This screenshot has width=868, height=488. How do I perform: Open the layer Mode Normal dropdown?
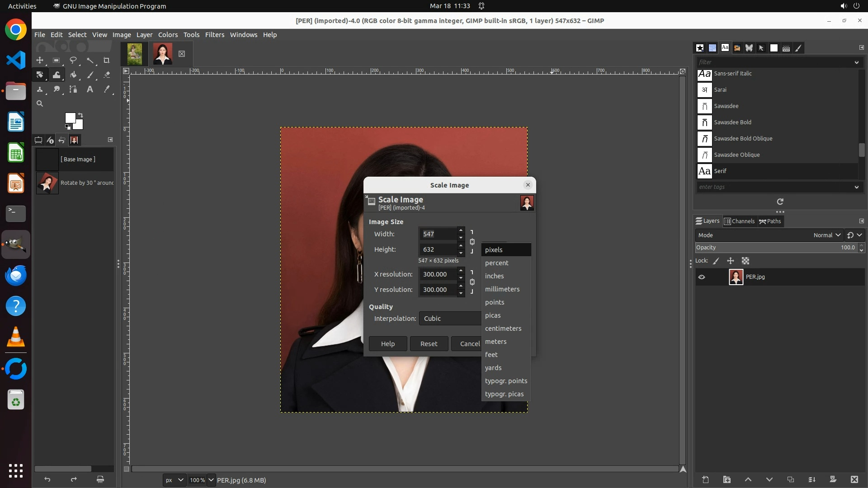(826, 235)
